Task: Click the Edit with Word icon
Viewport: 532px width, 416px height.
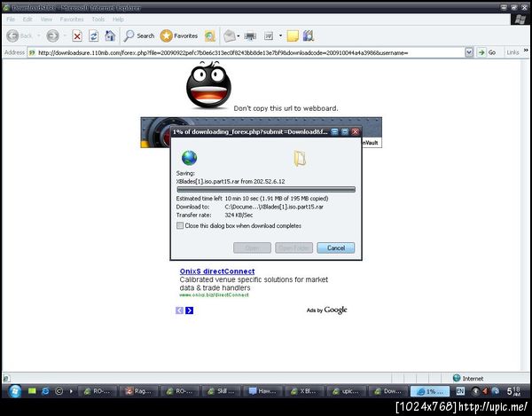Action: (269, 35)
